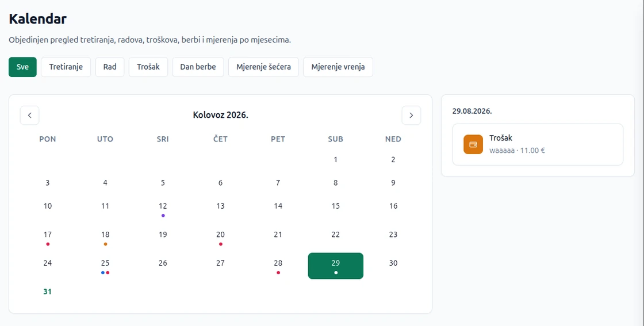This screenshot has height=326, width=644.
Task: Click the UTO weekday header
Action: (105, 139)
